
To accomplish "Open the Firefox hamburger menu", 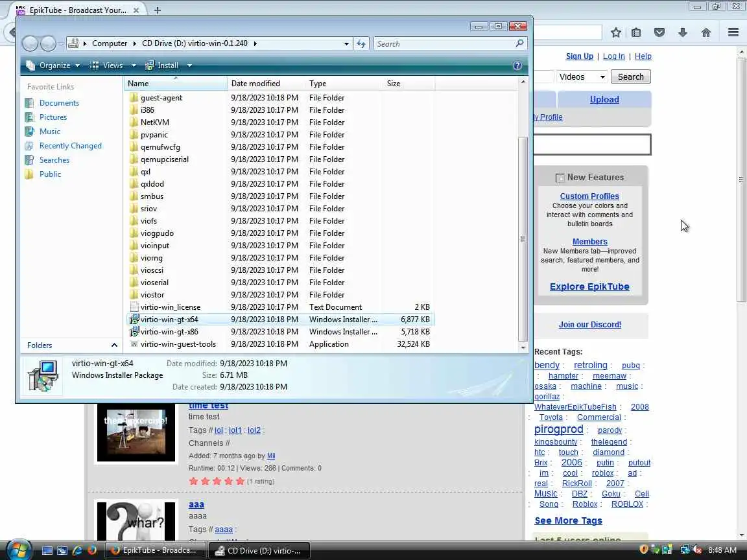I will click(733, 32).
